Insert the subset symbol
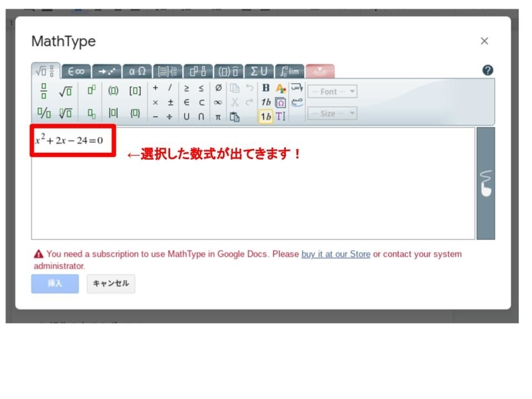 coord(201,102)
